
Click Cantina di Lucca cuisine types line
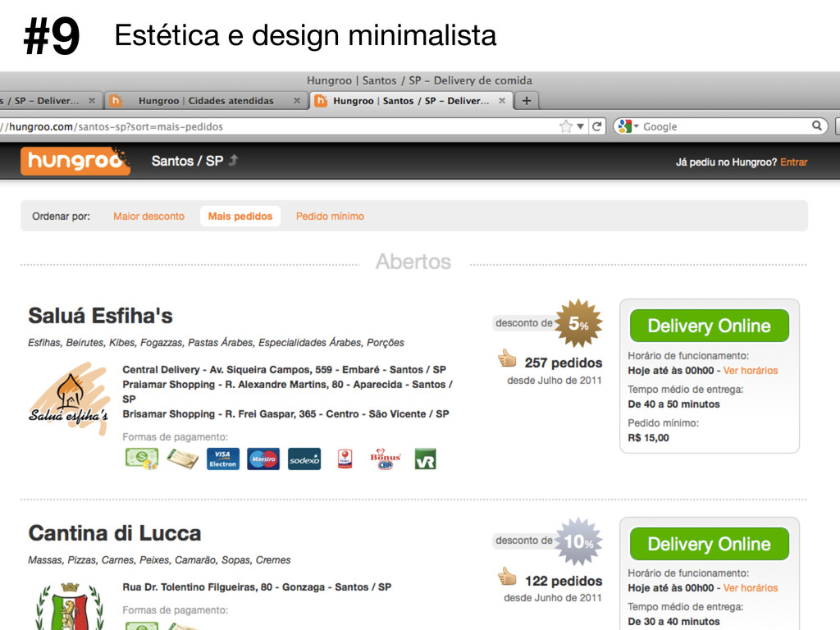[159, 560]
